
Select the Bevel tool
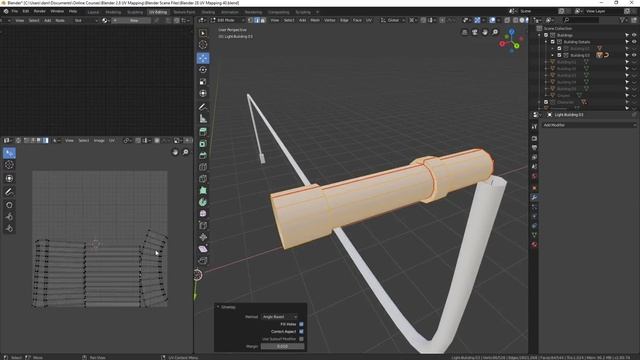[203, 156]
